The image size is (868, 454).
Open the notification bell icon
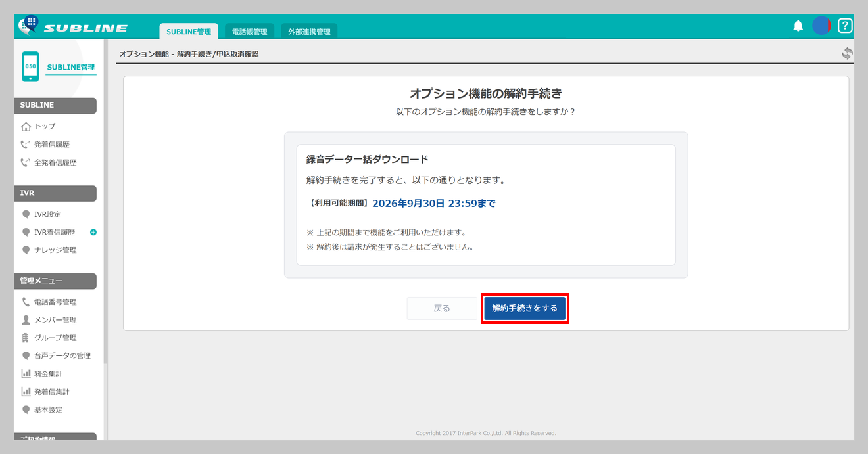pyautogui.click(x=798, y=26)
